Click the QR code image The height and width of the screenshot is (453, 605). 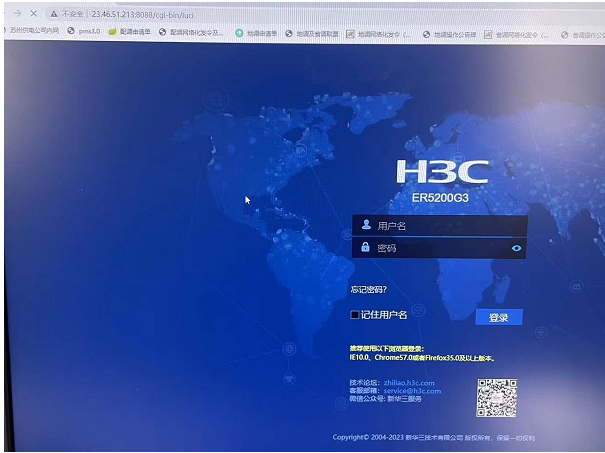[x=497, y=398]
